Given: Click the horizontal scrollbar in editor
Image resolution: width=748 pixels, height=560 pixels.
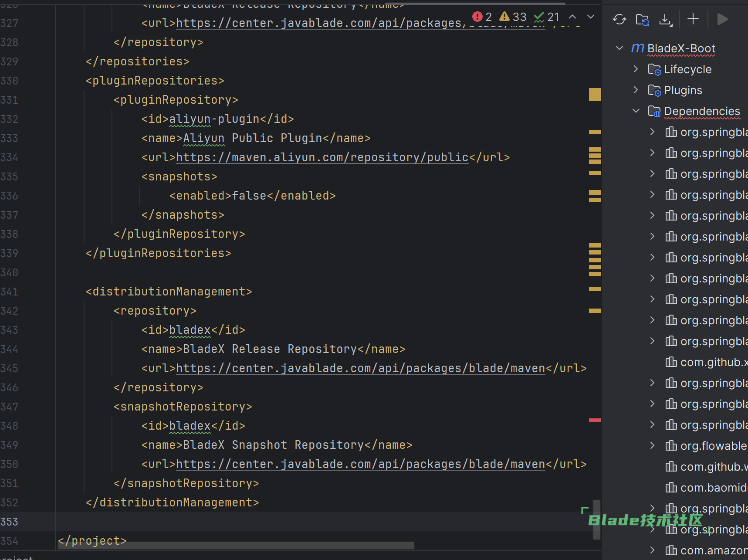Looking at the screenshot, I should coord(235,546).
